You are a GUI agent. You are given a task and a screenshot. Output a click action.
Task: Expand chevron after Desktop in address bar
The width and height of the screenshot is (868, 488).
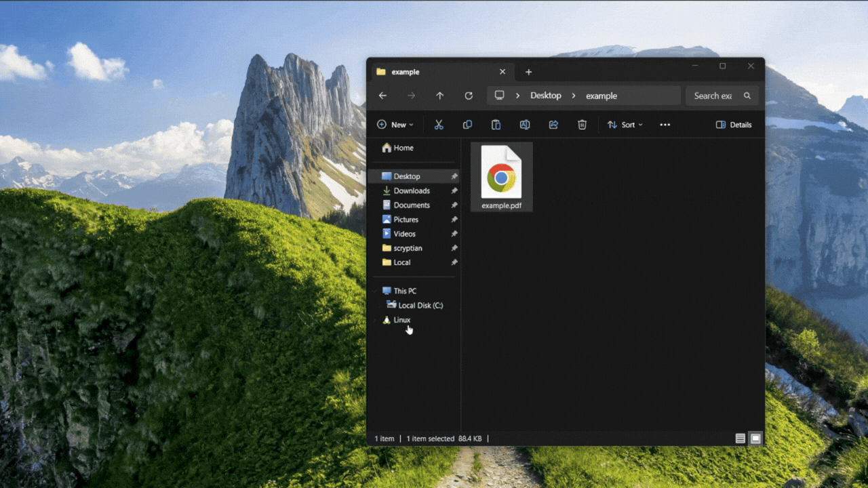point(573,96)
